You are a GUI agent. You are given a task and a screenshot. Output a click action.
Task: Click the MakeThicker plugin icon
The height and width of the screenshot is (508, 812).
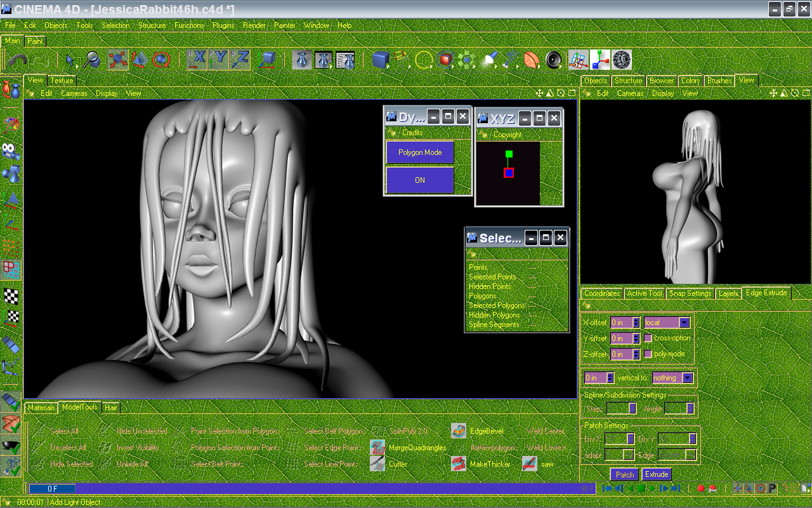[459, 464]
